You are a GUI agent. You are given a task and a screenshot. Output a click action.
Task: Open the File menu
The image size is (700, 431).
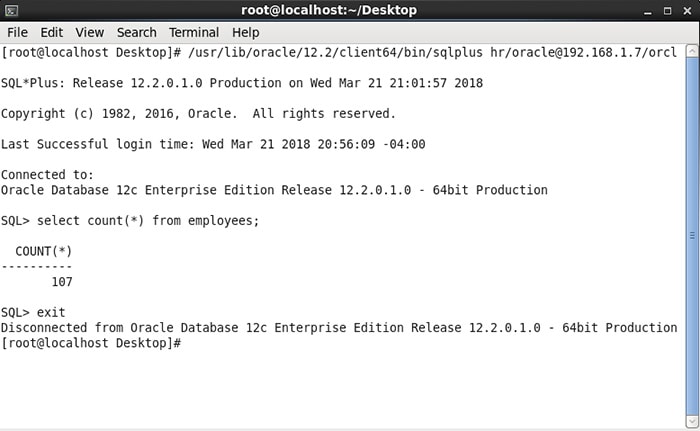click(x=17, y=32)
